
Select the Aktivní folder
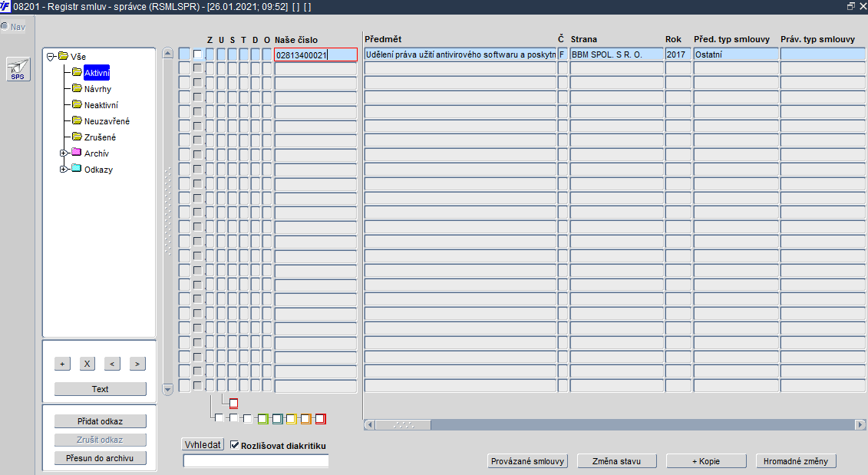[x=97, y=73]
